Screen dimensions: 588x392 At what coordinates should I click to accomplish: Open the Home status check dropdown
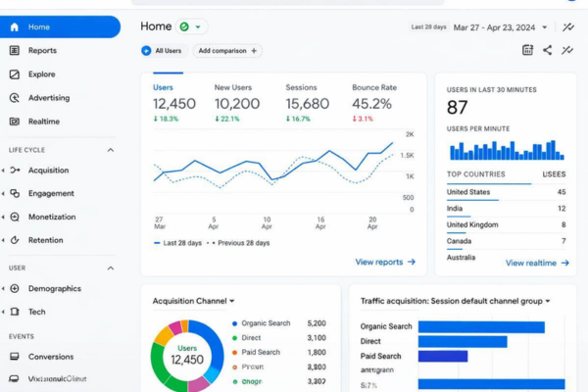coord(191,26)
